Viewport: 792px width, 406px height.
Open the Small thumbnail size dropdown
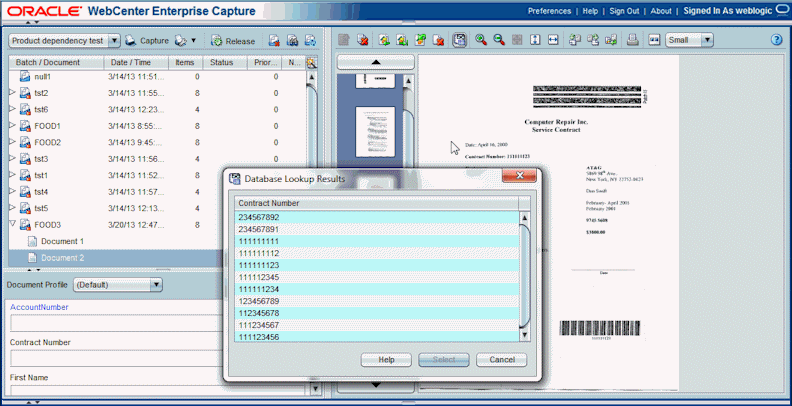[689, 40]
